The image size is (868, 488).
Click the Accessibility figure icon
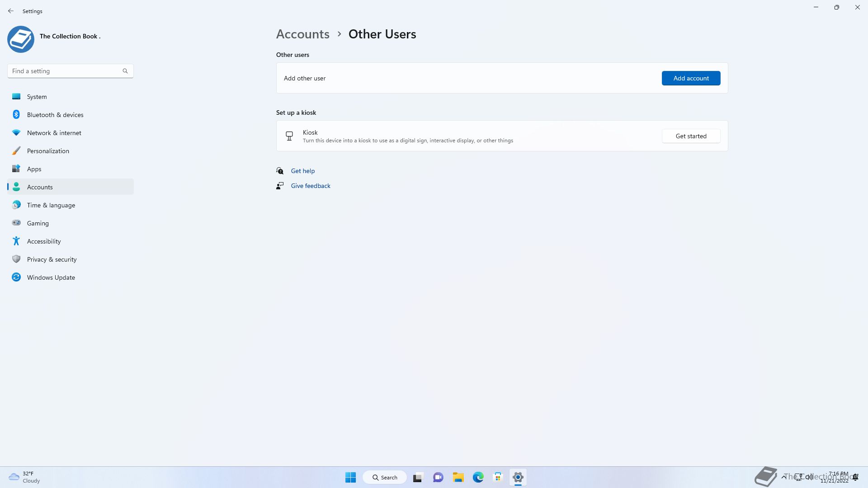pyautogui.click(x=16, y=241)
